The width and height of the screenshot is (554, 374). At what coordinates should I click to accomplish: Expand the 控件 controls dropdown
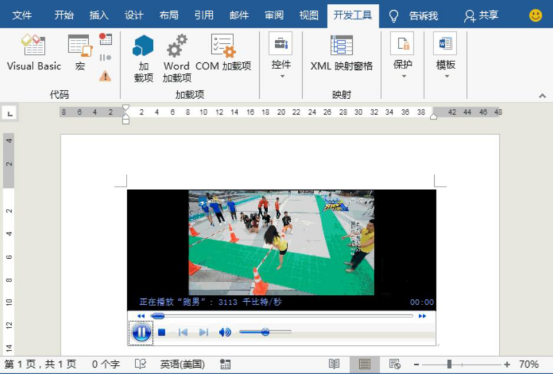point(281,56)
